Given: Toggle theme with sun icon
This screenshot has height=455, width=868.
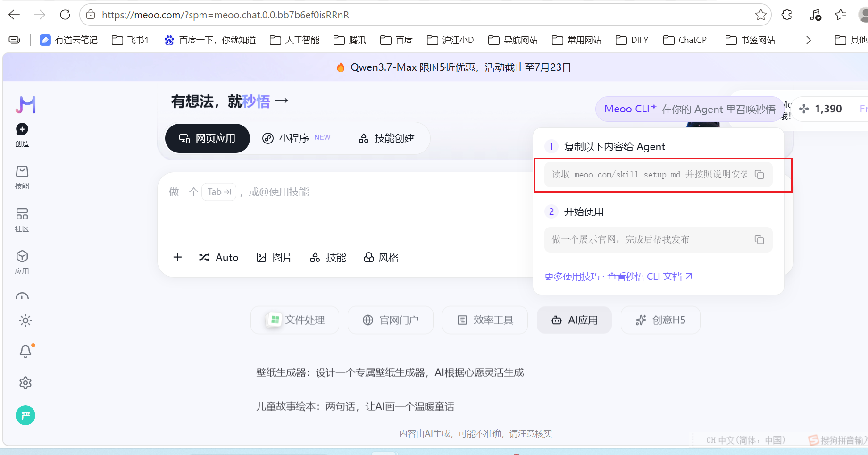Looking at the screenshot, I should point(25,321).
